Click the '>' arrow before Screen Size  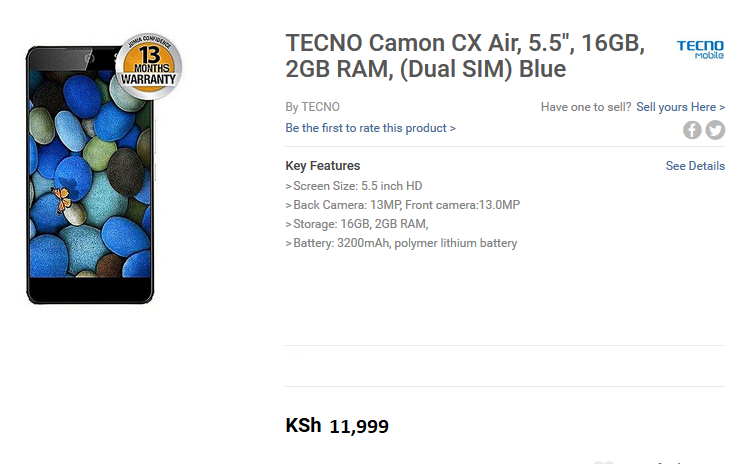[x=288, y=186]
